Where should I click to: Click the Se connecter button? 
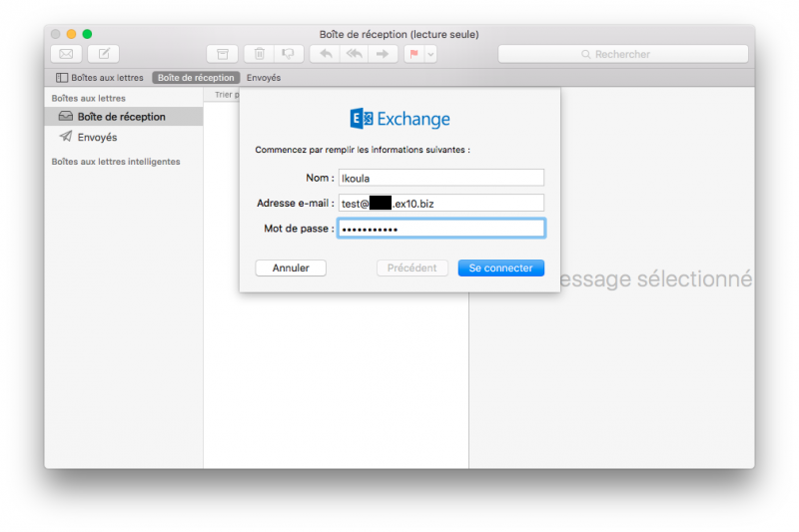point(501,267)
